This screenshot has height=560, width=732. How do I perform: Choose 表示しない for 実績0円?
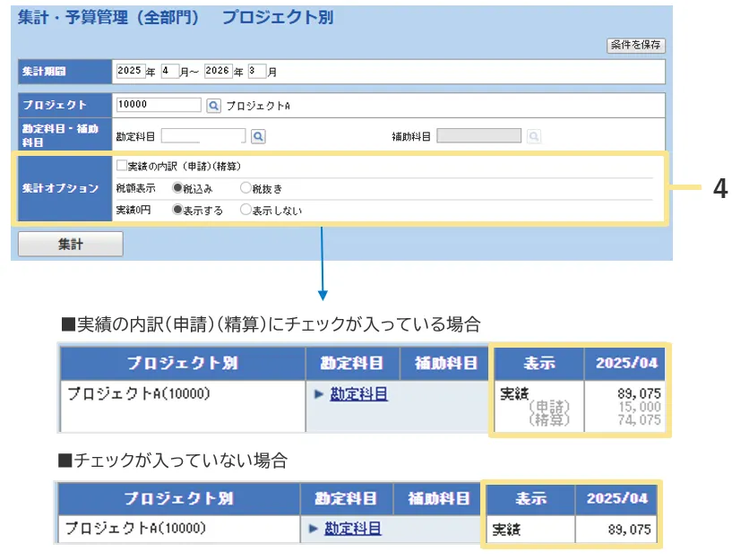[x=245, y=210]
